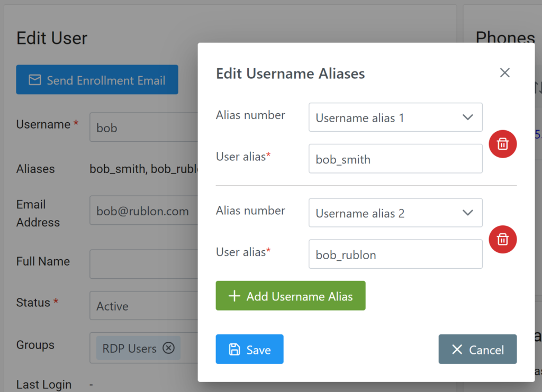Image resolution: width=542 pixels, height=392 pixels.
Task: Click the User alias field containing bob_rublon
Action: click(395, 254)
